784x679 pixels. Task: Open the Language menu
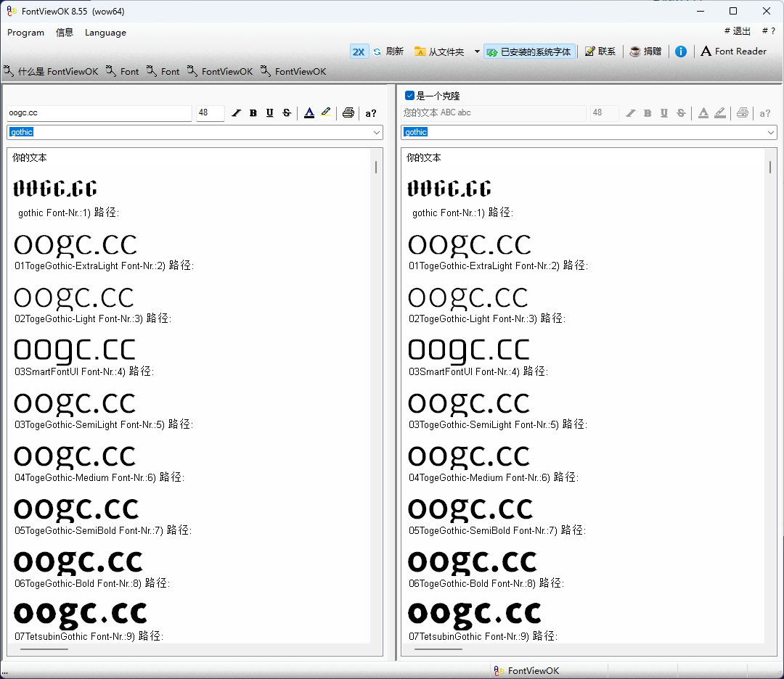(x=105, y=33)
